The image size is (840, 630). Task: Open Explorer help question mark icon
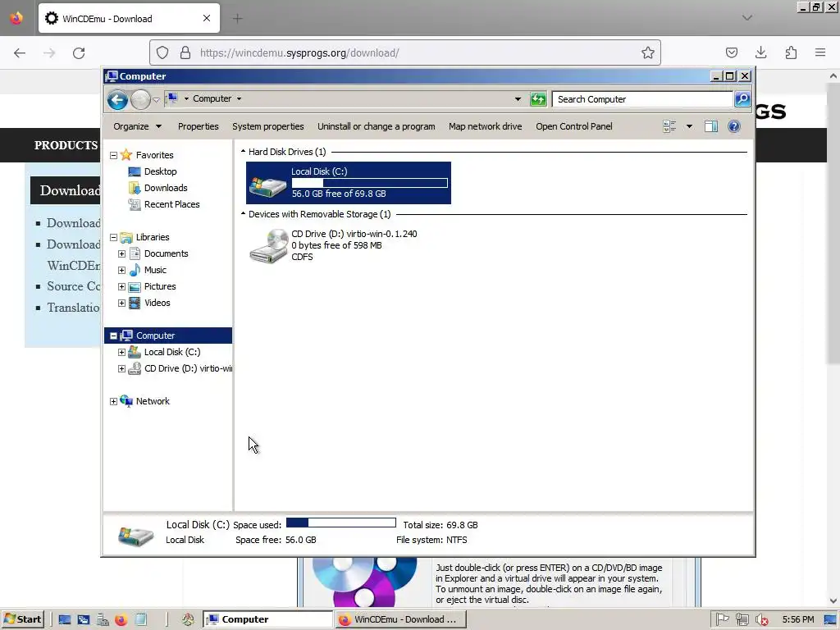(x=734, y=126)
